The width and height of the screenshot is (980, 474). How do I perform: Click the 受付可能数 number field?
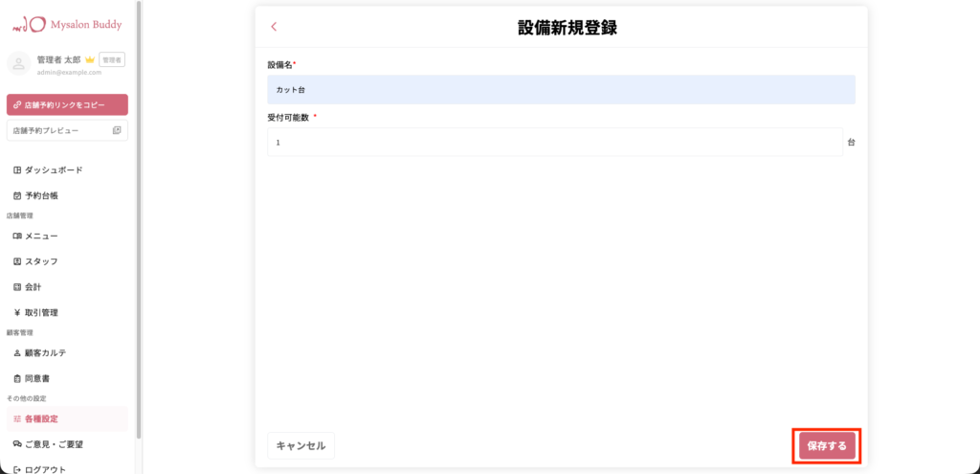tap(554, 143)
